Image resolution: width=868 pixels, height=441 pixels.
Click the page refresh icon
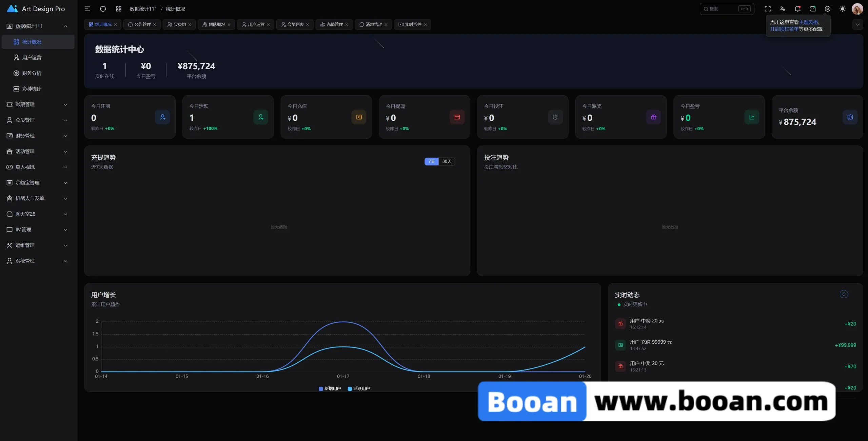point(103,9)
